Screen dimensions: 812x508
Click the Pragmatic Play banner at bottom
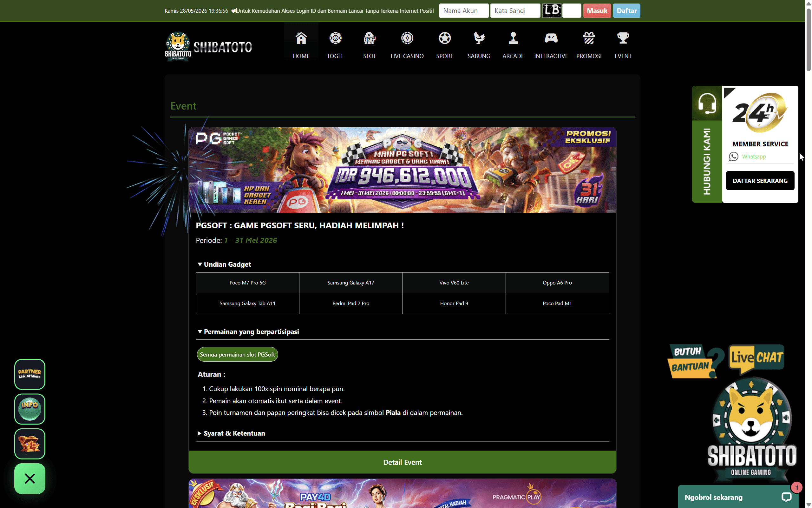coord(402,493)
